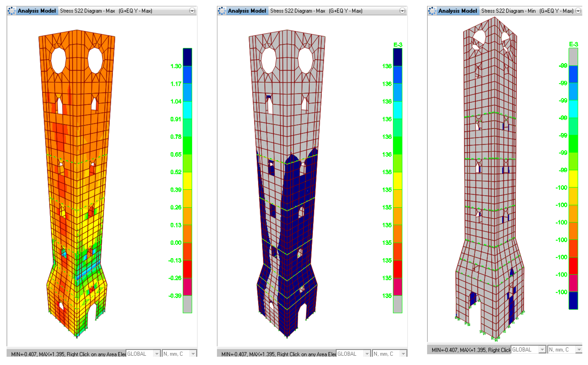Click the E-3 label above the middle legend
Viewport: 588px width, 365px height.
coord(398,45)
